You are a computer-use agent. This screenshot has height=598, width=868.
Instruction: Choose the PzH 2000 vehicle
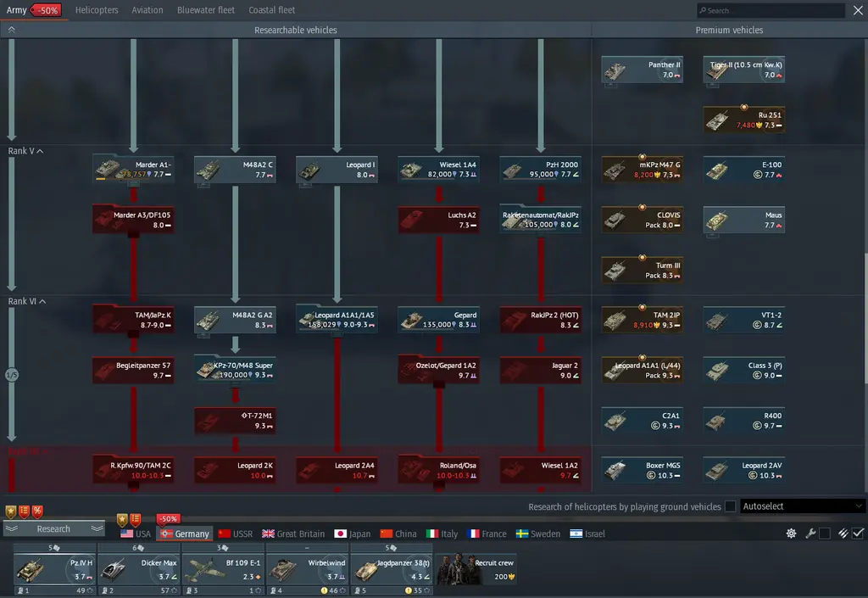(x=540, y=170)
